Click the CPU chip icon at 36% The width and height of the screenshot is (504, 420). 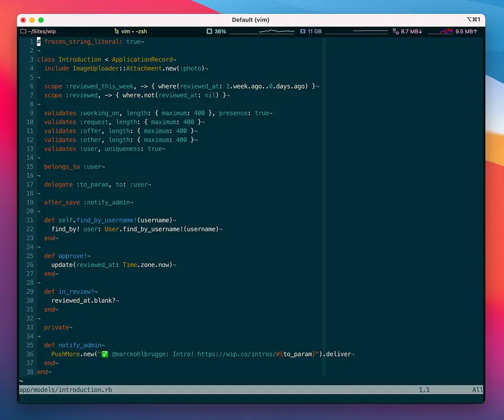click(x=209, y=32)
